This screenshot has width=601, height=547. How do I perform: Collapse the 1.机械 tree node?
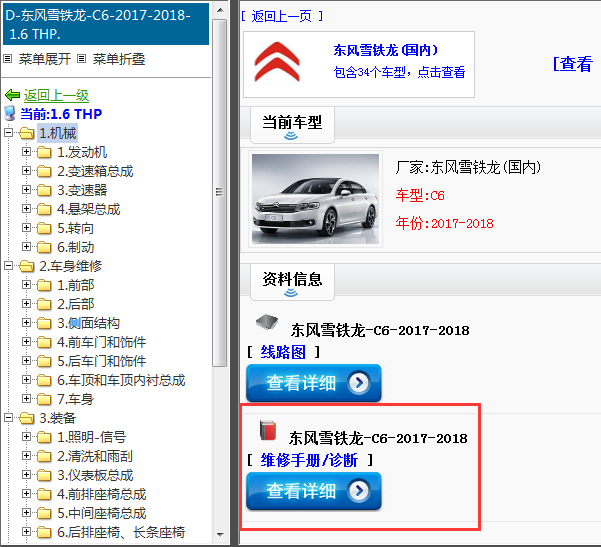(x=8, y=133)
